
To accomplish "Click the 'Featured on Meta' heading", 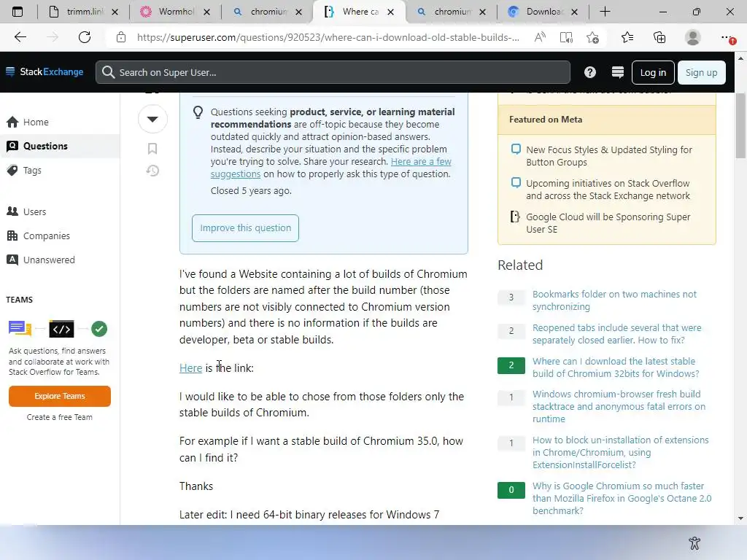I will [x=546, y=120].
